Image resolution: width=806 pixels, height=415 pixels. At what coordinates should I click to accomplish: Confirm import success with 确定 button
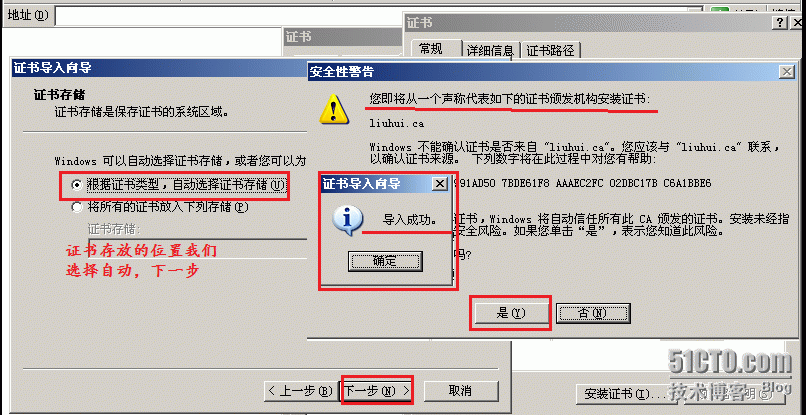click(x=385, y=261)
